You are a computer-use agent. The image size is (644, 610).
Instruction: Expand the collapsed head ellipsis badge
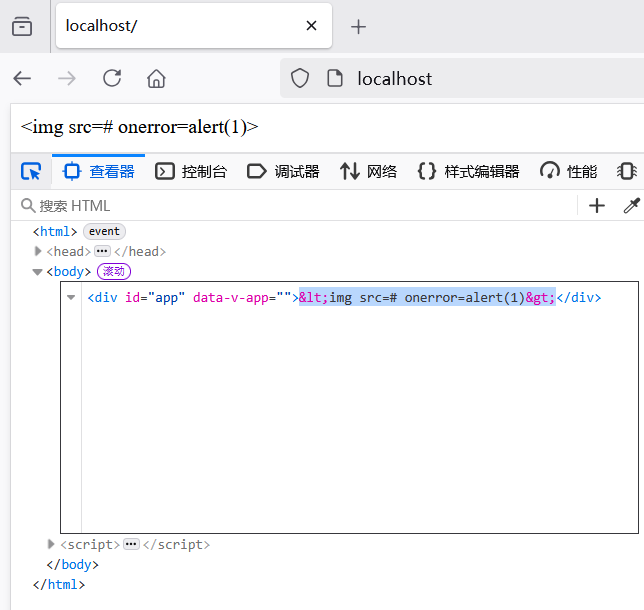(x=102, y=252)
